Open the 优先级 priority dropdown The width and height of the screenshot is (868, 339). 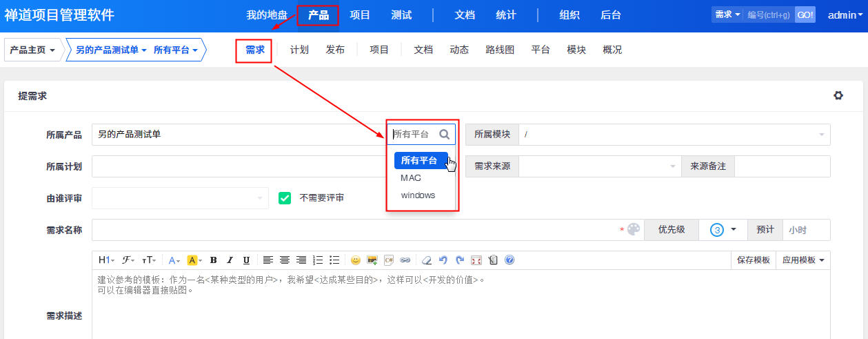point(723,229)
